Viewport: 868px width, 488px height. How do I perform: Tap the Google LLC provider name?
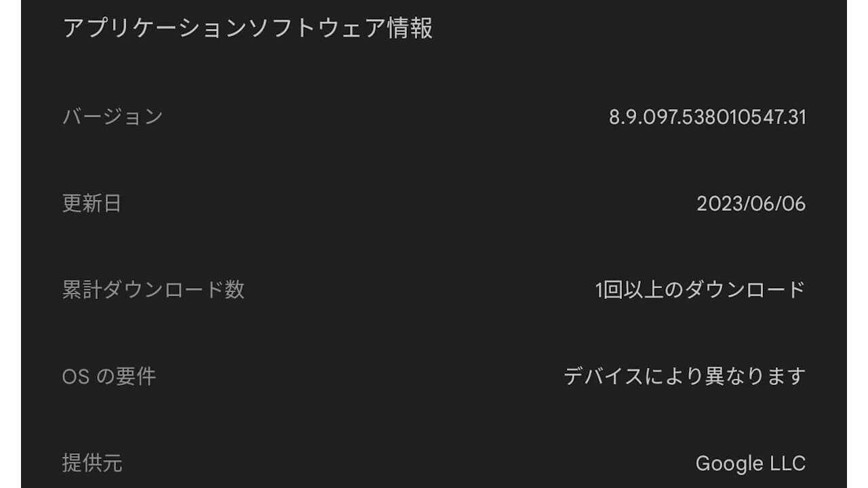click(x=750, y=464)
